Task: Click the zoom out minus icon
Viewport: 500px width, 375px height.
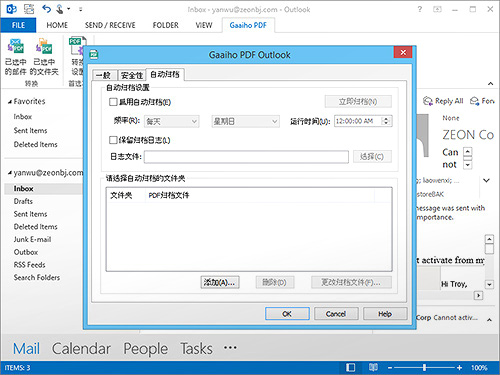Action: coord(390,368)
